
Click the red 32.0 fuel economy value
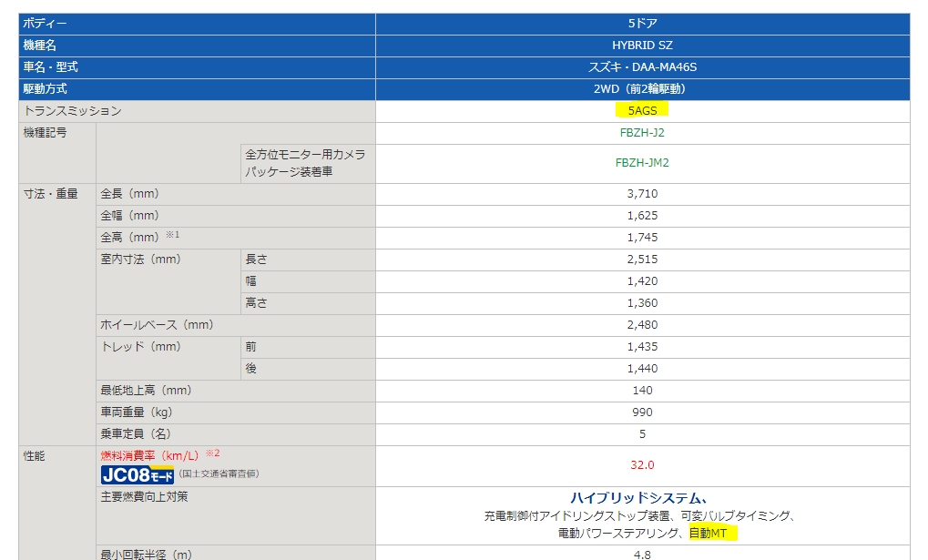[642, 466]
